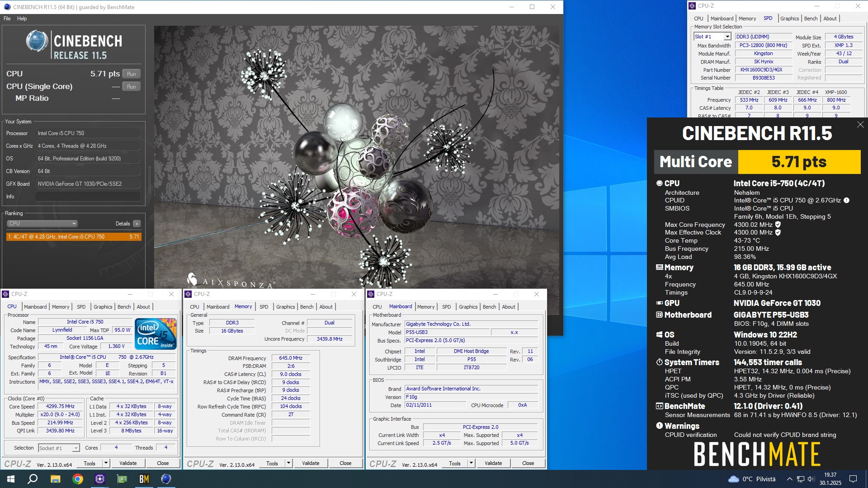Expand the Ranking CPU dropdown
868x488 pixels.
click(42, 224)
